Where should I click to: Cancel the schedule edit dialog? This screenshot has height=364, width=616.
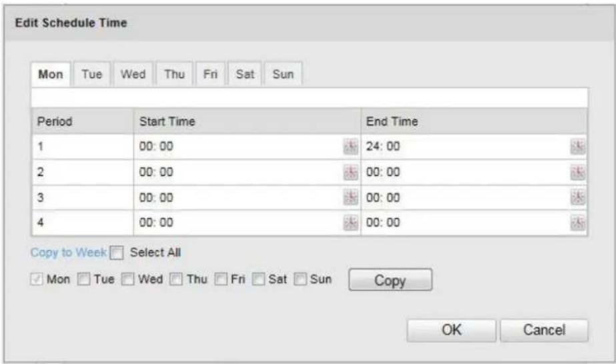pos(544,330)
